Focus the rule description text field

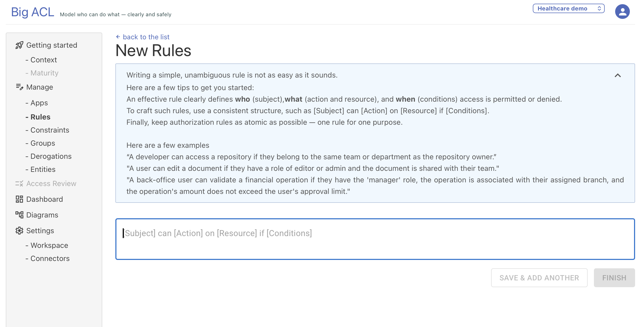click(375, 239)
